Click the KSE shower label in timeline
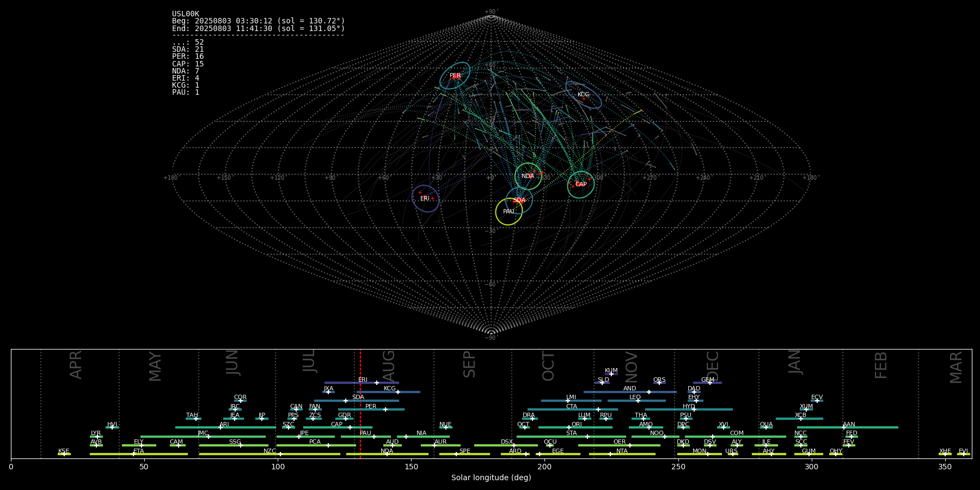This screenshot has width=980, height=490. point(64,451)
